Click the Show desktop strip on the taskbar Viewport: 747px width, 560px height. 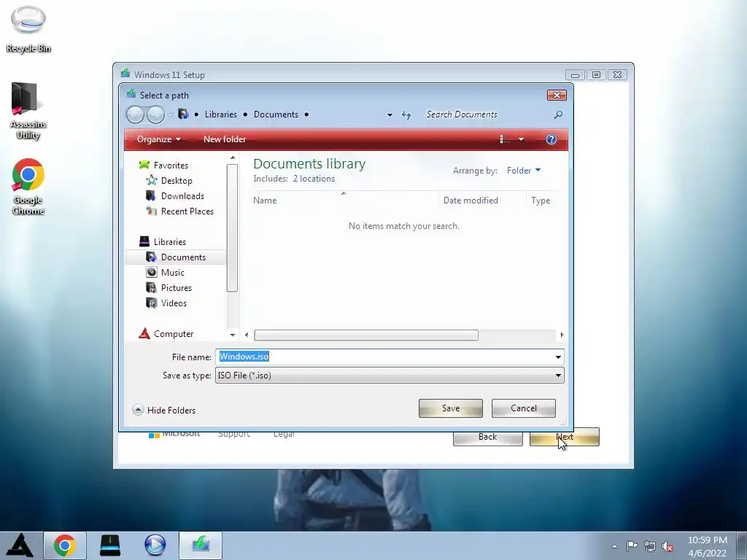tap(742, 545)
